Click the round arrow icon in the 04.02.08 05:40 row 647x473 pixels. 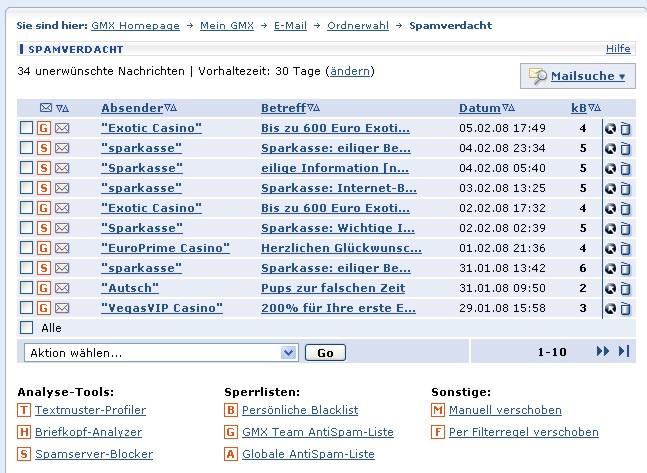tap(610, 168)
